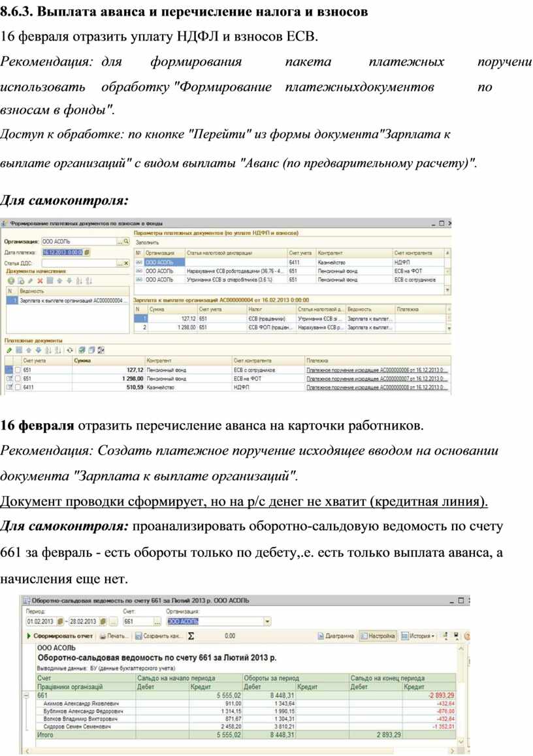Select row Зарплата к выплате организаций АС000000004
The height and width of the screenshot is (756, 533).
67,300
